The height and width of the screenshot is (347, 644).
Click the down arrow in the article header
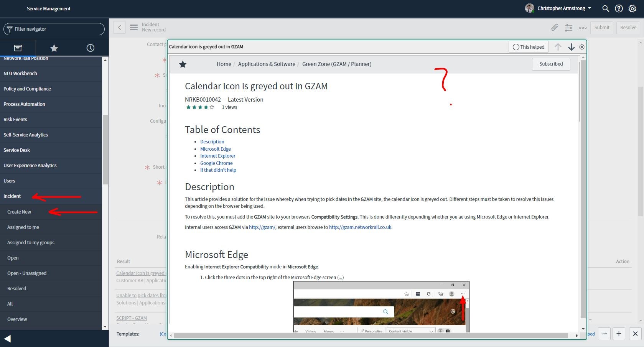[x=571, y=46]
